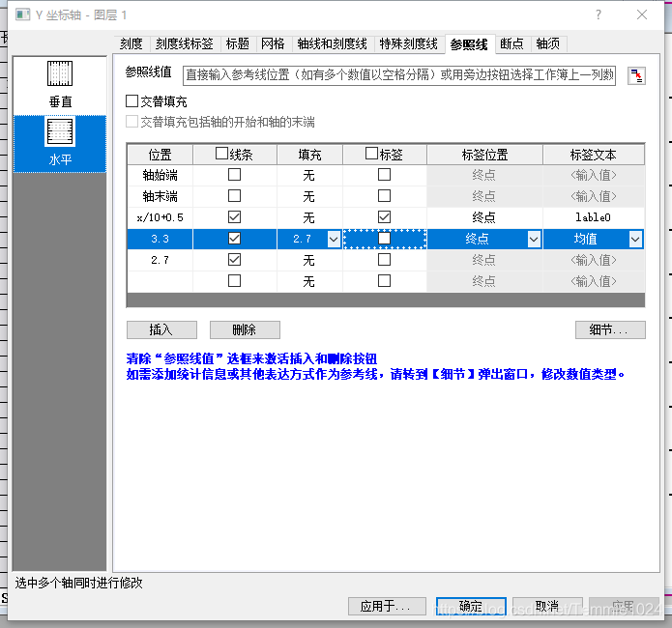Switch to the 刻度线标签 tab
The width and height of the screenshot is (672, 628).
185,43
